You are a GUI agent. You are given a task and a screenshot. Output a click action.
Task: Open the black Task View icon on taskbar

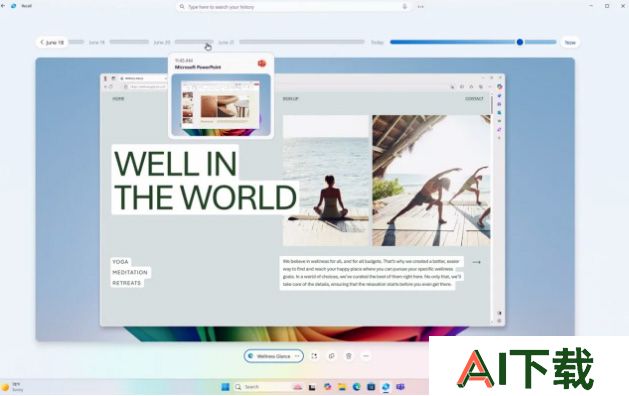pyautogui.click(x=312, y=387)
